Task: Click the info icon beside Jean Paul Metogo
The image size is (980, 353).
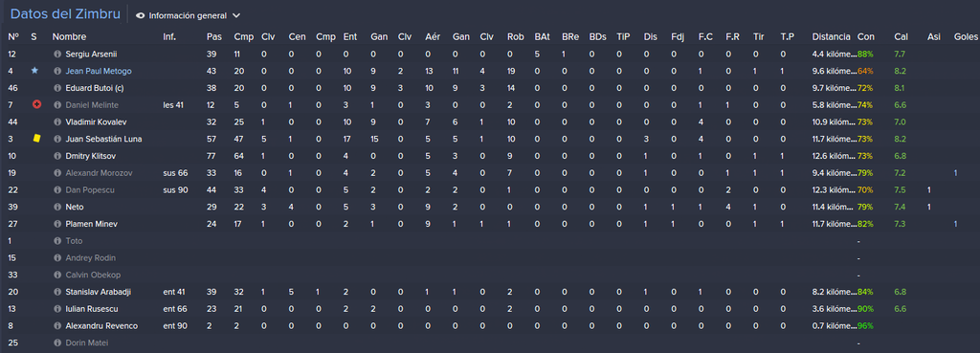Action: pos(58,71)
